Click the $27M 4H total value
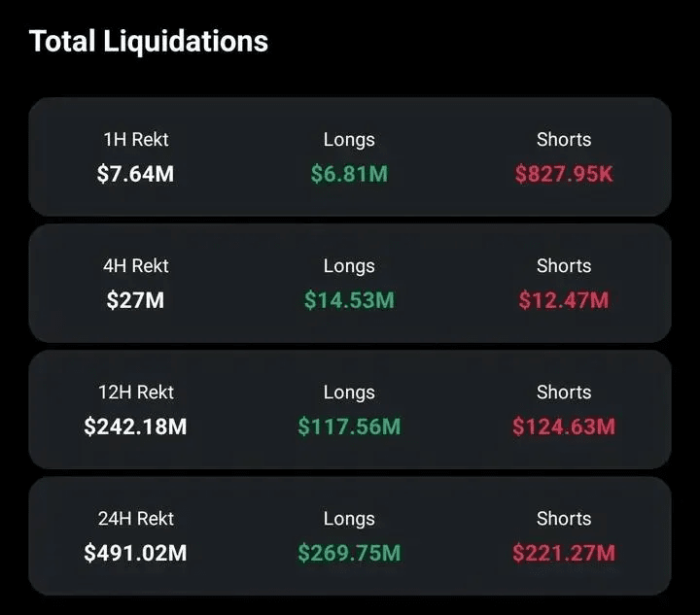Image resolution: width=700 pixels, height=615 pixels. click(135, 299)
